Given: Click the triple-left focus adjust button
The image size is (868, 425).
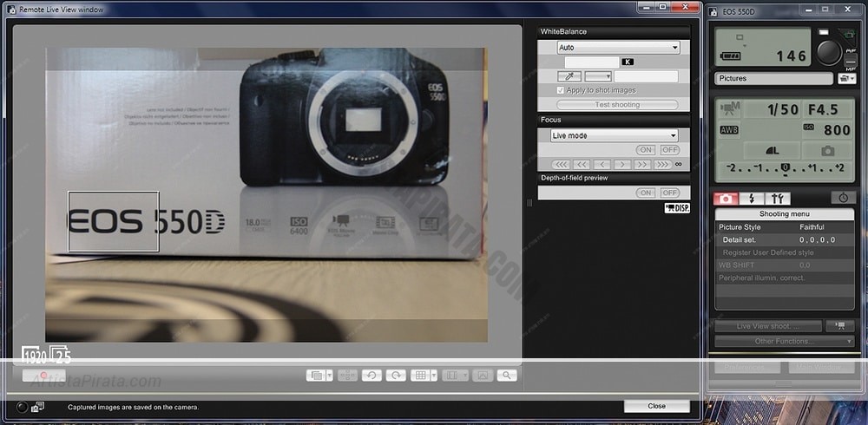Looking at the screenshot, I should click(561, 164).
